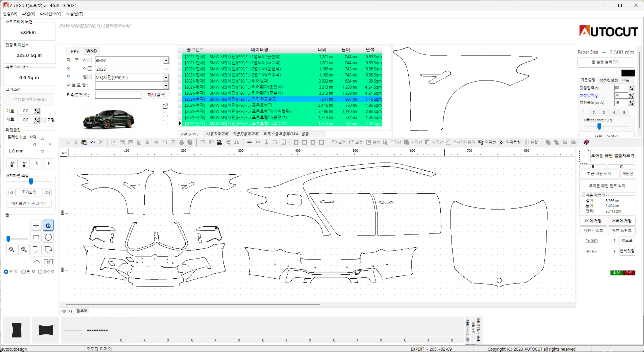
Task: Click the packed layout grid icon
Action: pos(219,142)
